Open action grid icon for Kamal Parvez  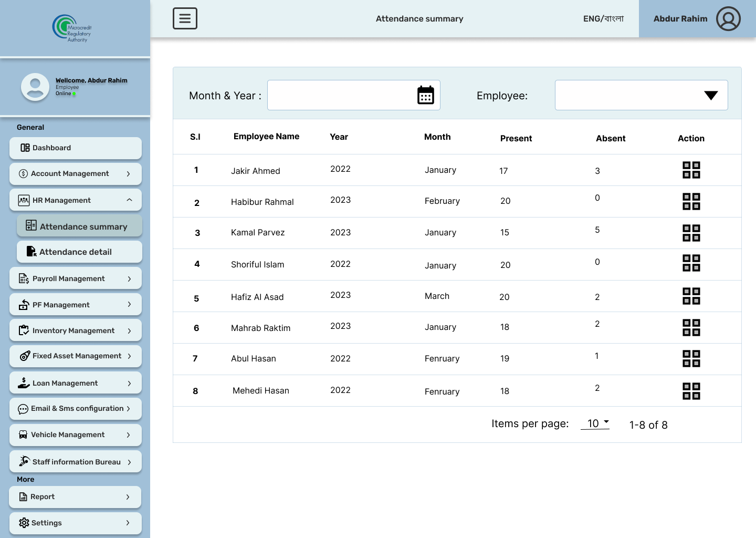click(691, 233)
